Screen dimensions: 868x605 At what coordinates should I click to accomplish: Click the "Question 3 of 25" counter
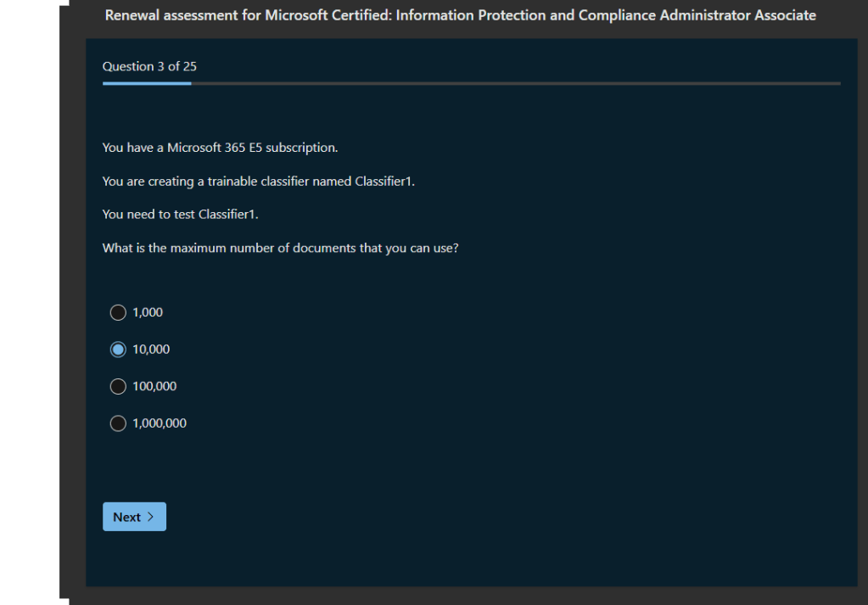(149, 66)
